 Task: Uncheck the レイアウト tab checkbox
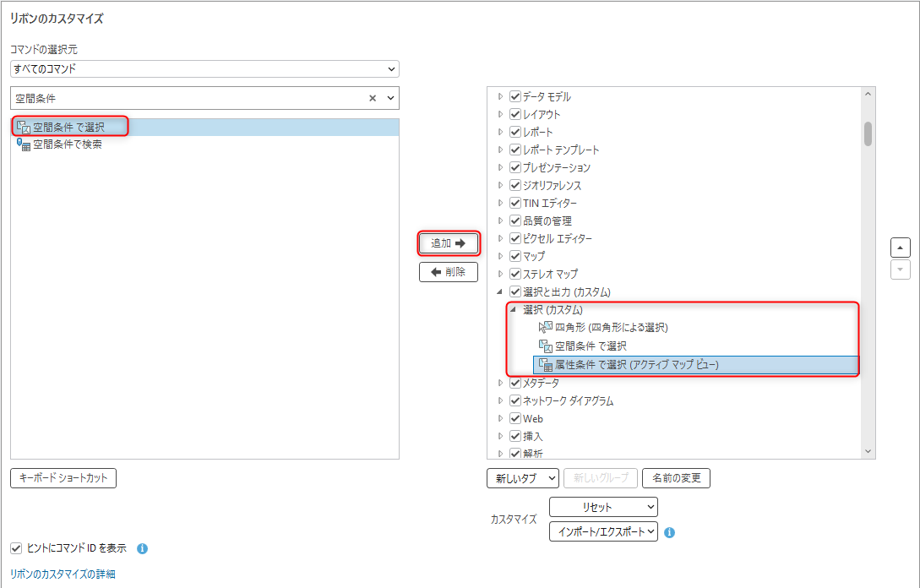coord(515,114)
